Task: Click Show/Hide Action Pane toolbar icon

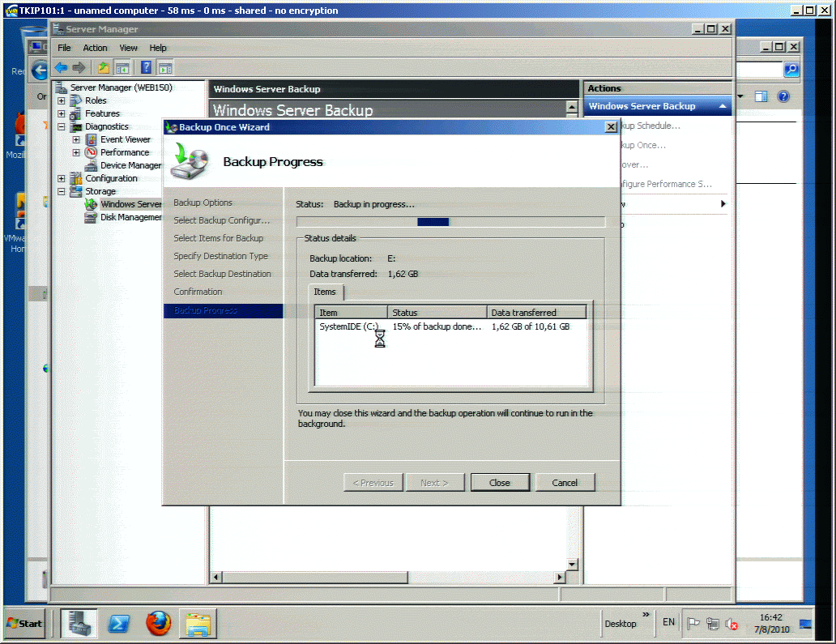Action: tap(165, 68)
